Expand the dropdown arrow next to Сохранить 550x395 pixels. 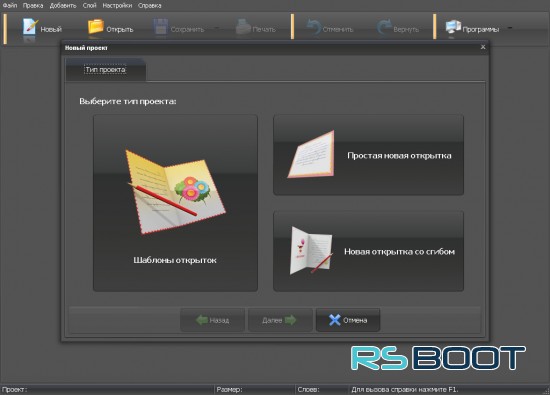tap(216, 28)
